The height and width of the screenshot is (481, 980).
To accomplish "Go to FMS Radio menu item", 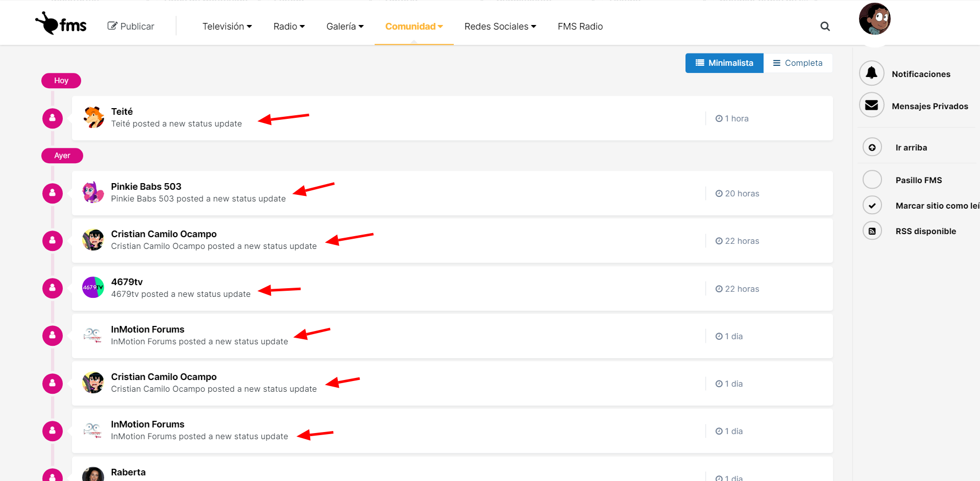I will 580,27.
